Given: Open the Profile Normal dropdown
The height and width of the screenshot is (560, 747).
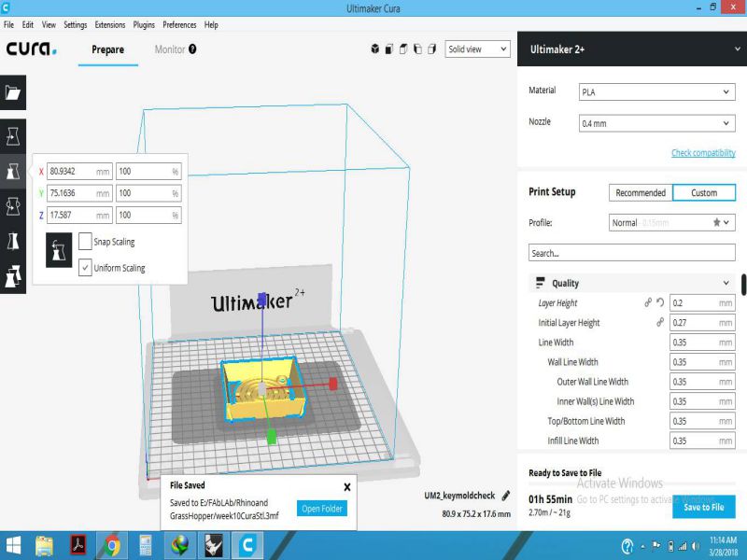Looking at the screenshot, I should click(x=671, y=222).
